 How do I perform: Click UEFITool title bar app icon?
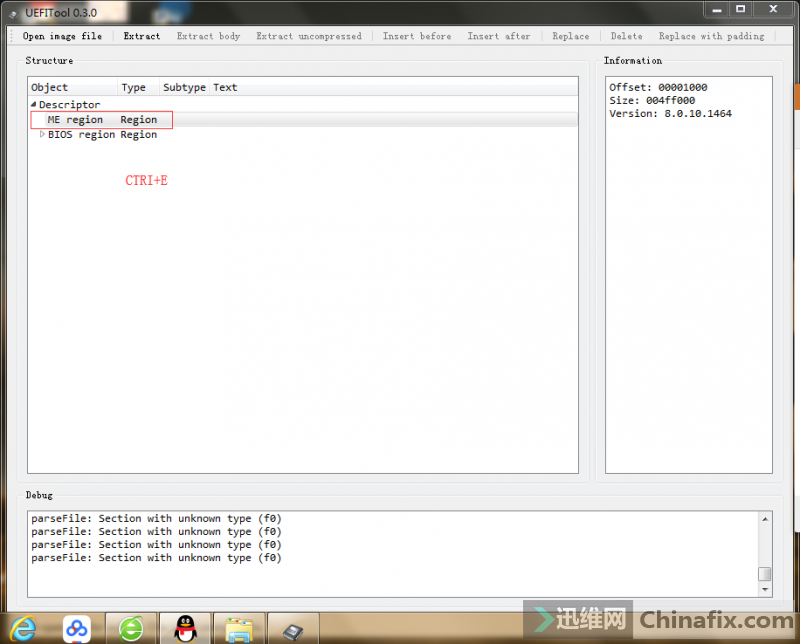click(14, 14)
